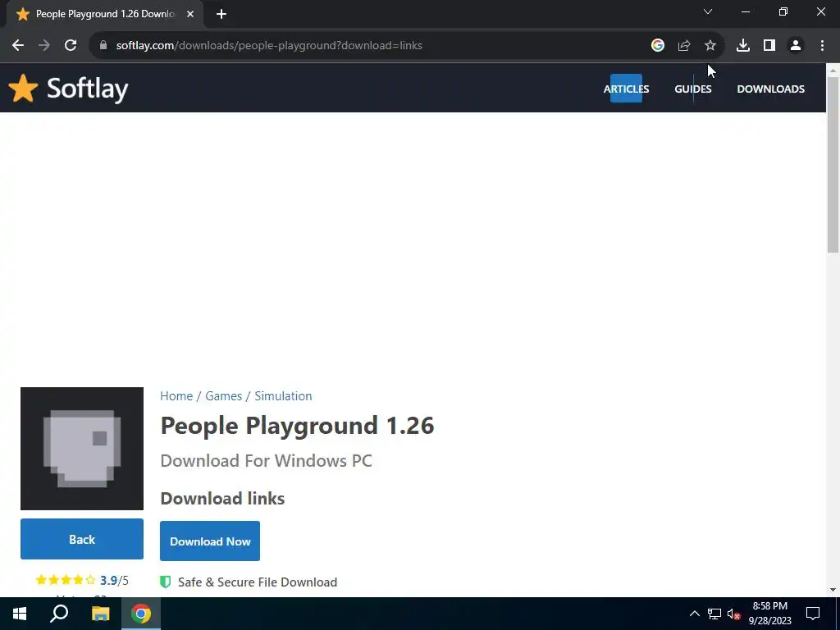Viewport: 840px width, 630px height.
Task: Click the 'People Playground 1.26' heading
Action: [297, 426]
